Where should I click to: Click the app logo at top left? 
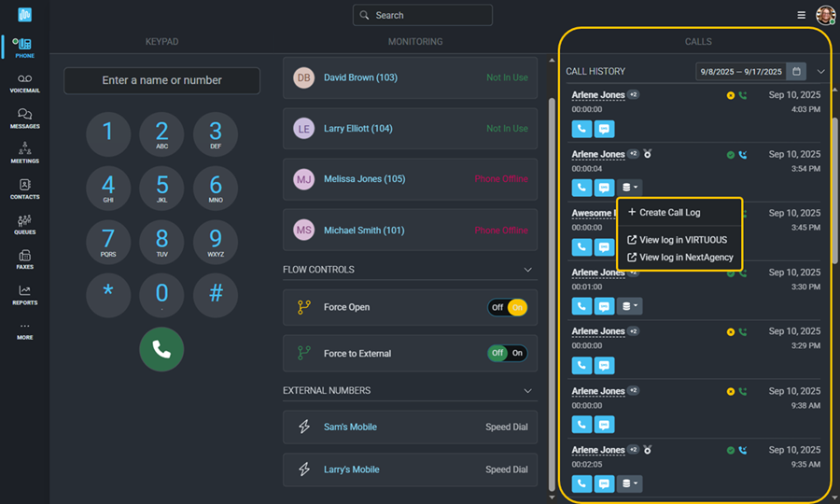[24, 14]
